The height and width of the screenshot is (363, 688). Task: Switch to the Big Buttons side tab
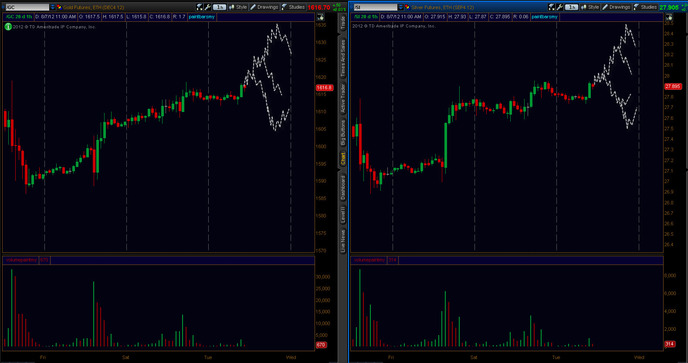click(343, 133)
